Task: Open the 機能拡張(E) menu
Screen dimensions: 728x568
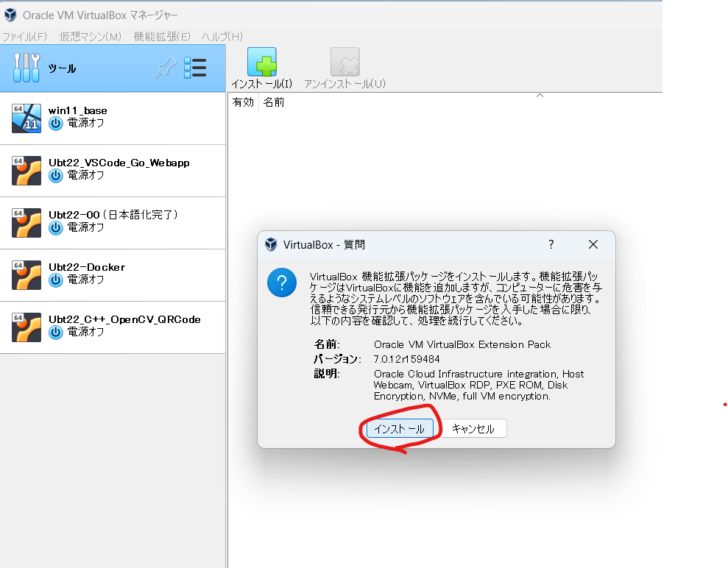Action: coord(162,36)
